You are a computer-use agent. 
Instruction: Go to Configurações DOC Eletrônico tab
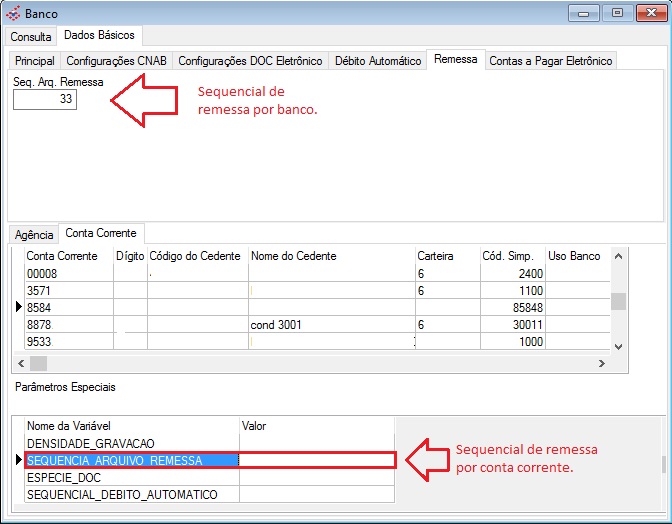[250, 61]
